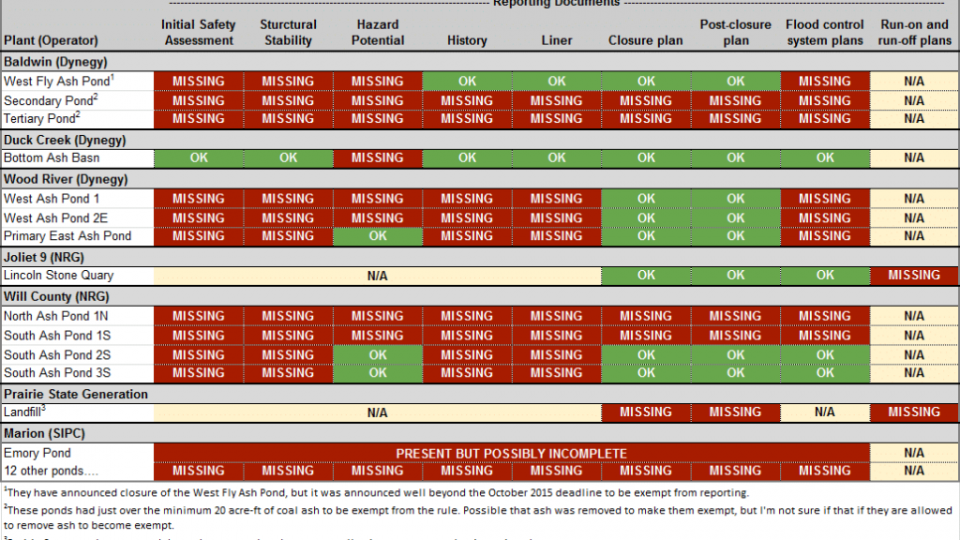
Task: Click South Ash Pond 2S's Hazard Potential 'OK' cell
Action: [377, 355]
